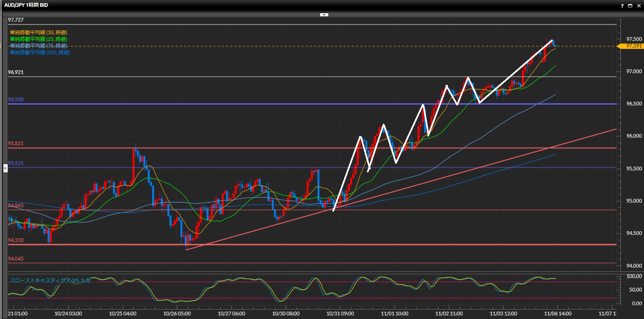Click the help question mark icon

click(x=622, y=6)
